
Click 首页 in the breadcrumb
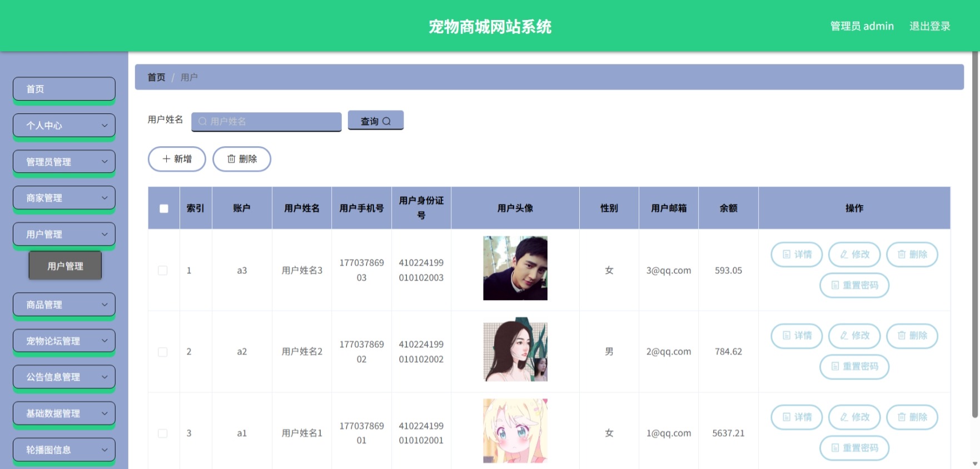coord(156,77)
